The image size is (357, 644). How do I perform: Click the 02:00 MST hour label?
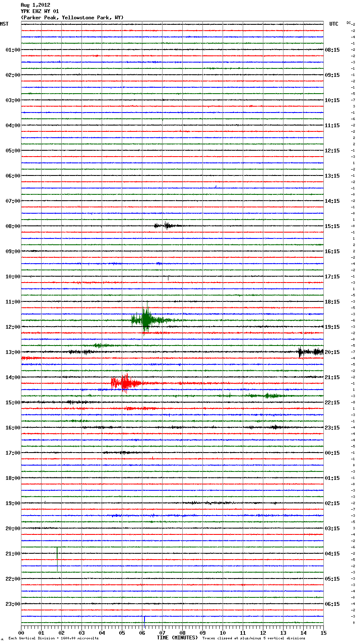pos(13,75)
